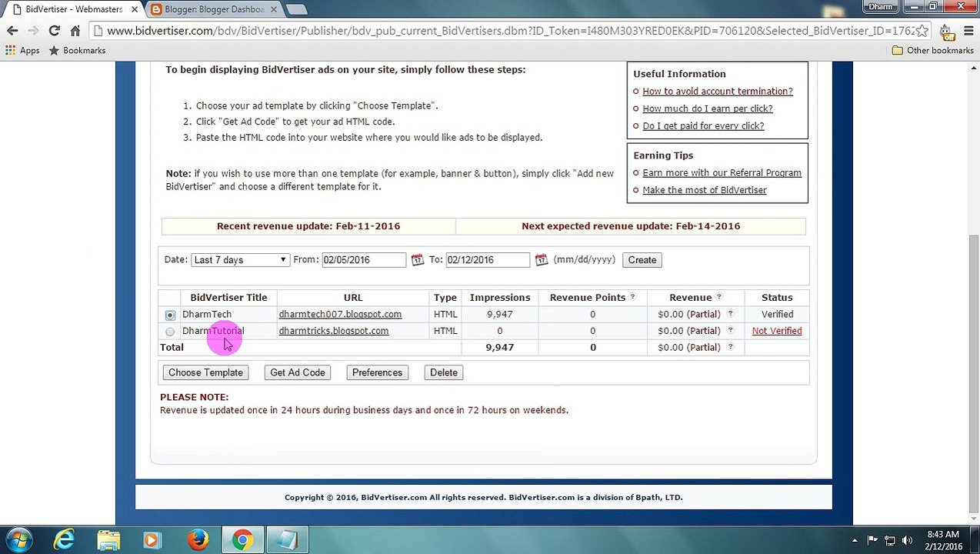Viewport: 980px width, 554px height.
Task: Open the Notepad item in the taskbar
Action: (287, 540)
